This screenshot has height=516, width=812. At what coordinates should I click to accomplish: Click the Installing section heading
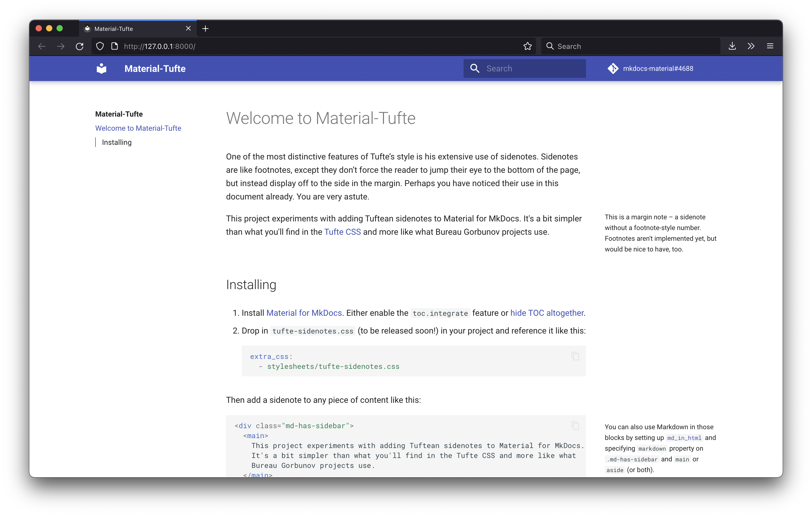pyautogui.click(x=251, y=285)
